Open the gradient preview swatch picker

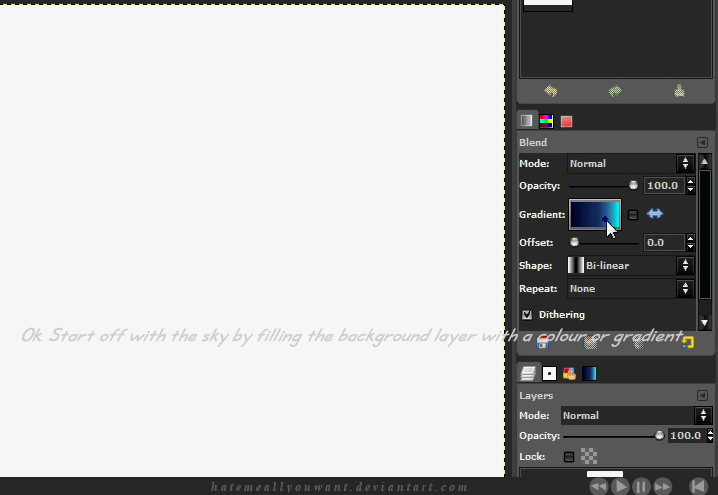click(x=595, y=214)
